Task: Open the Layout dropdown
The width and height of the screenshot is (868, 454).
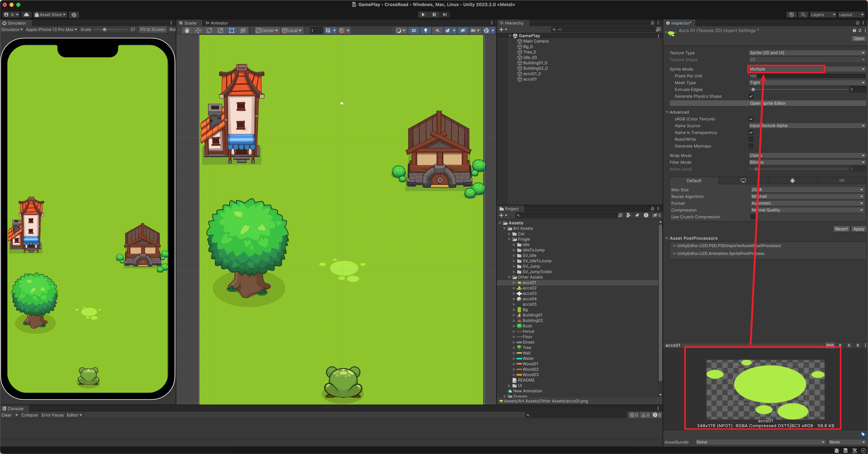Action: click(x=851, y=14)
